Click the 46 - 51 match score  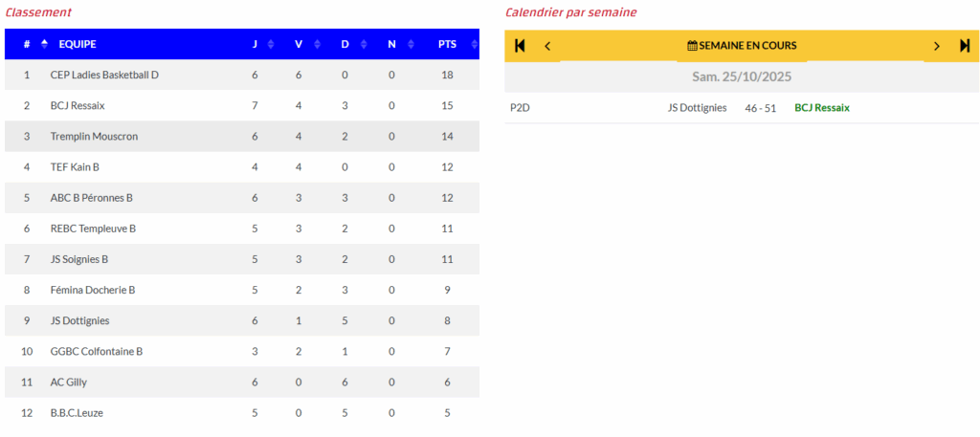[x=760, y=108]
